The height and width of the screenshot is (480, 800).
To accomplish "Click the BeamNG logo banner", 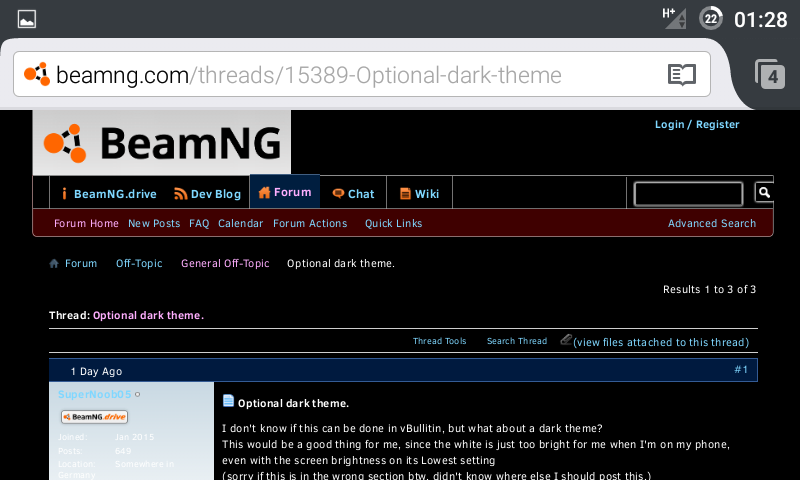I will point(162,143).
